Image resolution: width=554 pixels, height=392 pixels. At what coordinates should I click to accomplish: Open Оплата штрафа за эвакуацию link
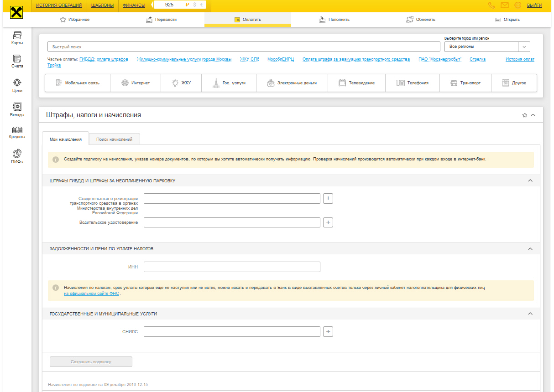coord(356,59)
